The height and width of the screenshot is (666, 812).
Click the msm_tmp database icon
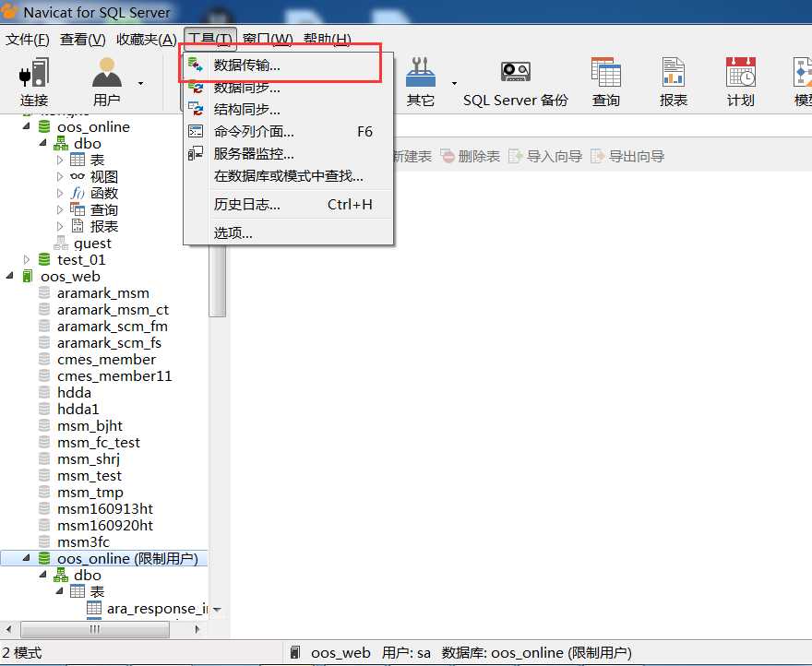(x=44, y=492)
